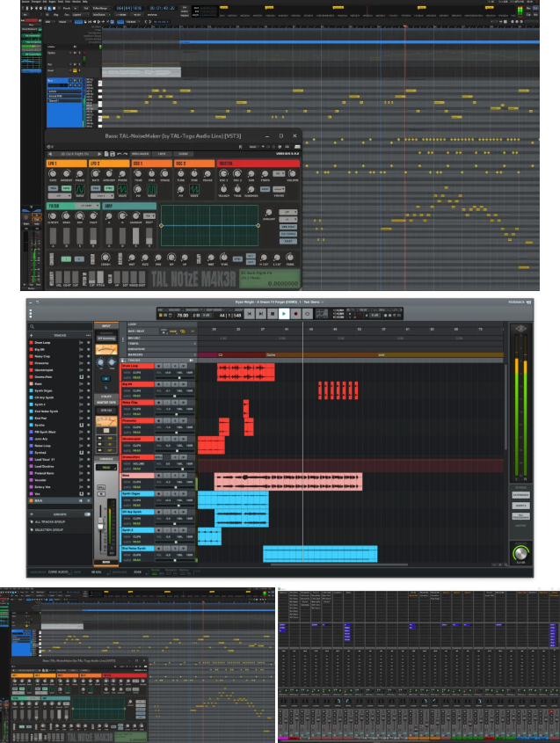Click next preset arrow in large TAL-NoiseMaker
Viewport: 560px width, 743px height.
pos(99,154)
